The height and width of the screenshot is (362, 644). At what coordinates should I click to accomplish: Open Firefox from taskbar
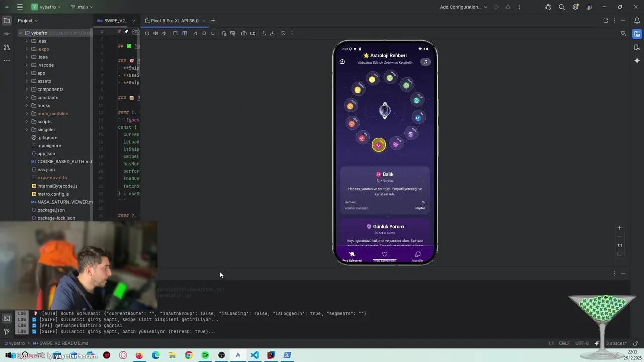pos(139,355)
